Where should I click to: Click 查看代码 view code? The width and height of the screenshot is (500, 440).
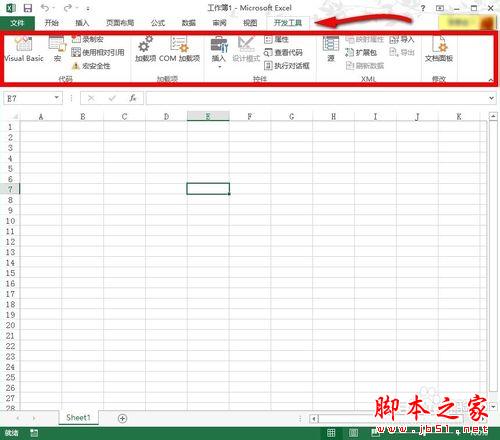pyautogui.click(x=283, y=52)
